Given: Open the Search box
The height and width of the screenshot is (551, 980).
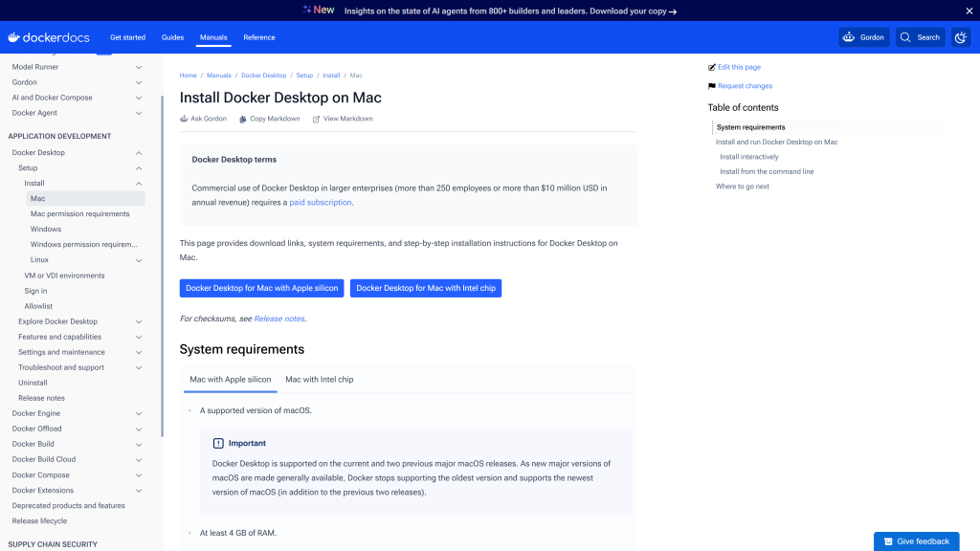Looking at the screenshot, I should click(920, 37).
